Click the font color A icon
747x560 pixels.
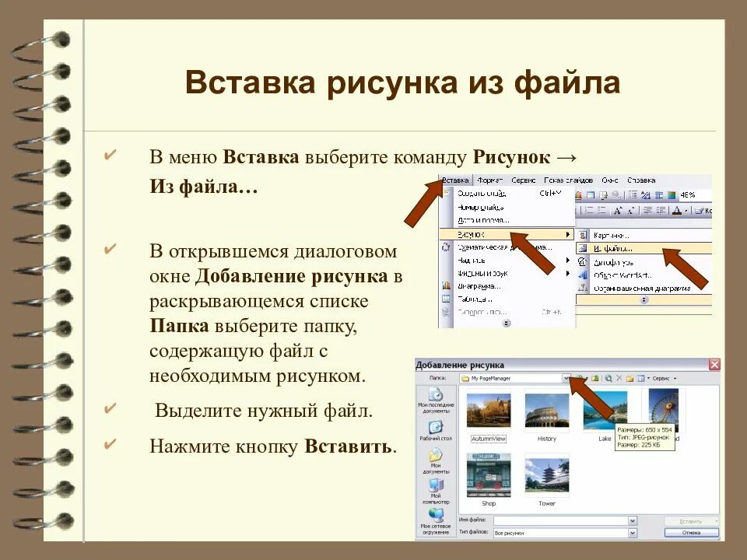tap(677, 211)
